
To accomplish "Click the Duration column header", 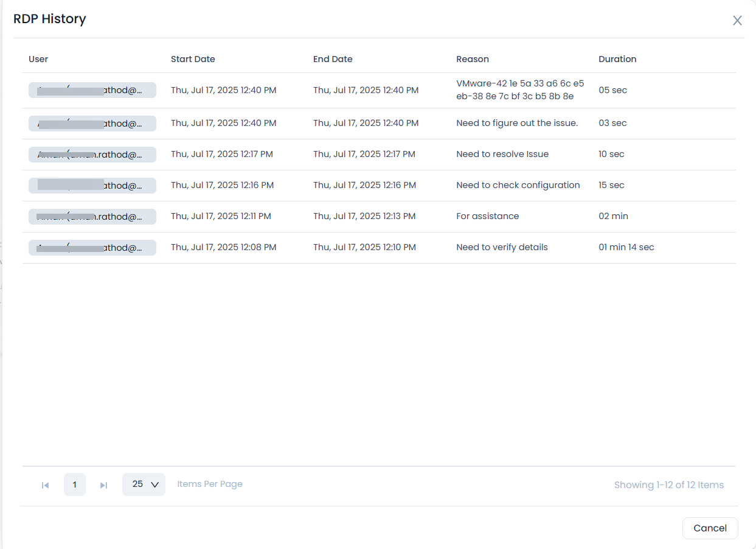I will click(617, 59).
